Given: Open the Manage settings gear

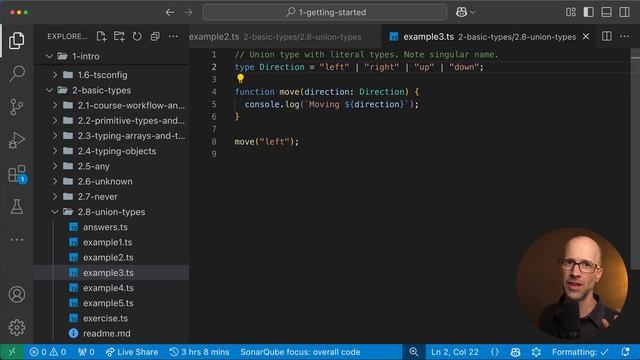Looking at the screenshot, I should pos(17,327).
